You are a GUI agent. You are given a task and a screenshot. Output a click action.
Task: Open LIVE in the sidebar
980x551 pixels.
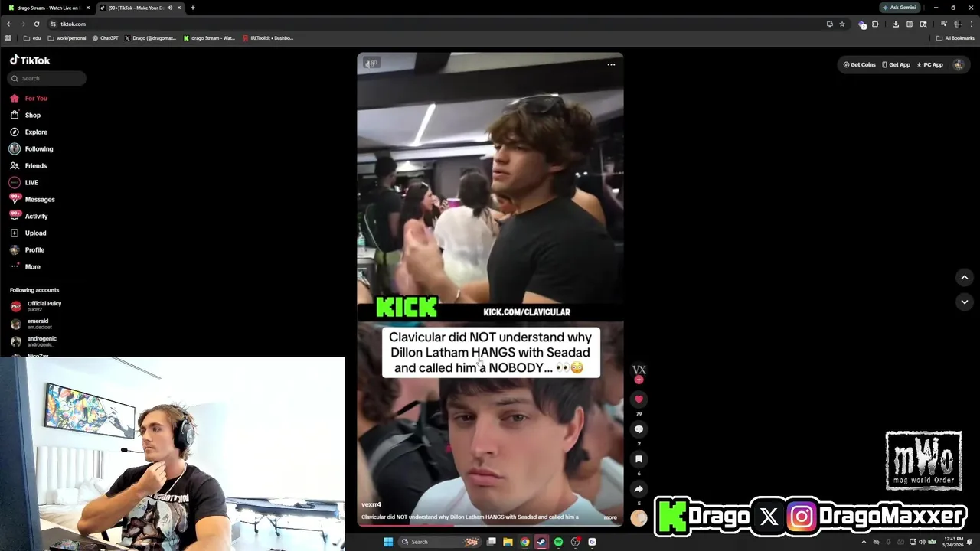pos(24,182)
